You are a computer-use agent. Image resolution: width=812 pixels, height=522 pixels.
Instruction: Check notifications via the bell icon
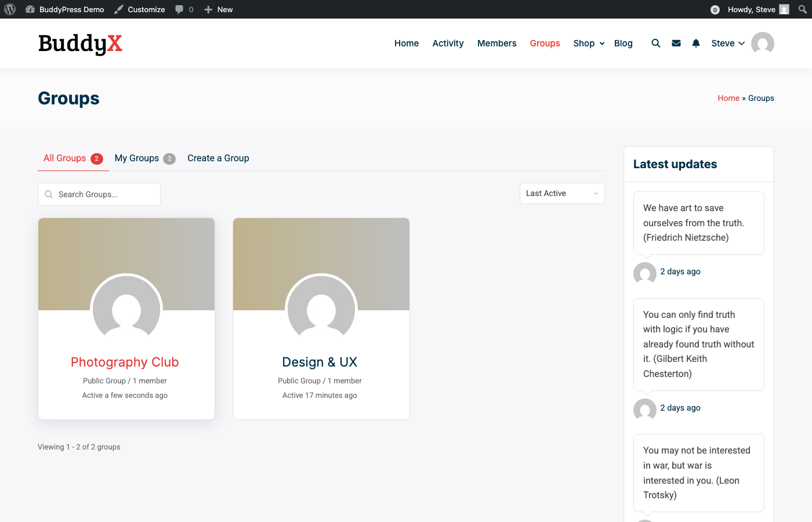click(695, 43)
